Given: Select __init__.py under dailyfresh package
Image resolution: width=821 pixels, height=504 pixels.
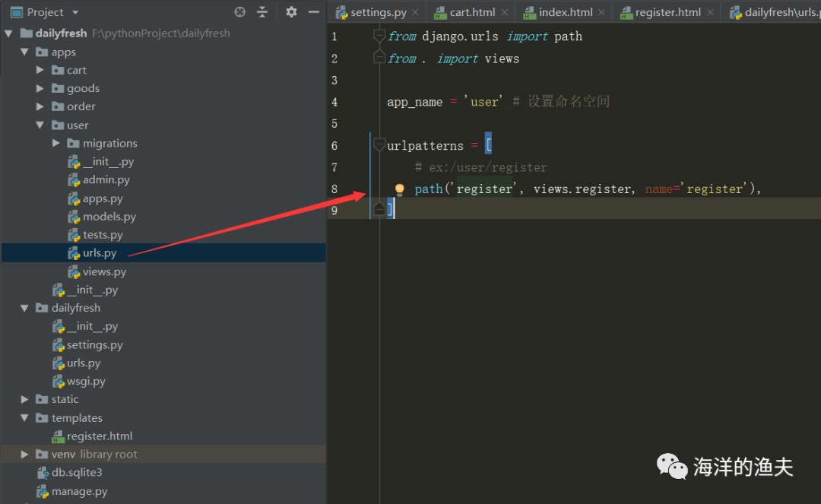Looking at the screenshot, I should tap(92, 326).
